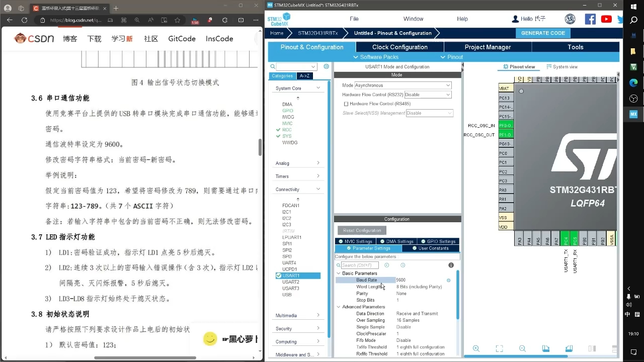Open Edge read aloud icon
This screenshot has width=644, height=362.
(150, 20)
